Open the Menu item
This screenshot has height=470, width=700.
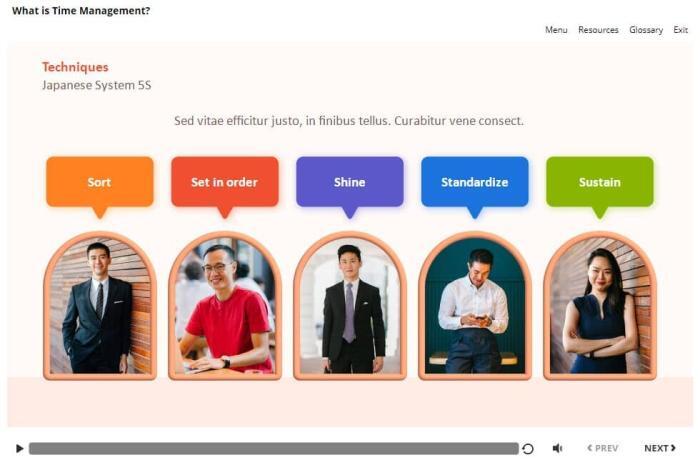coord(556,30)
